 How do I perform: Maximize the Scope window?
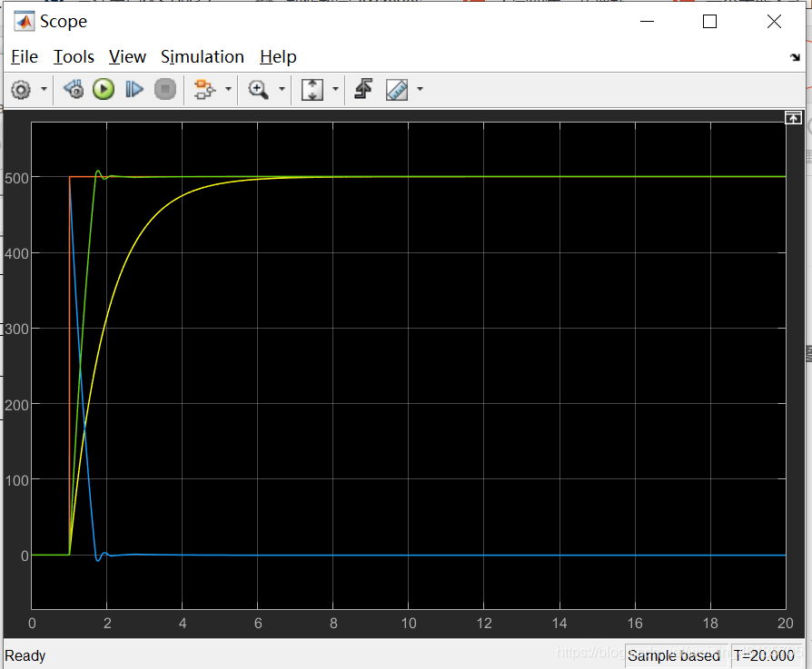point(710,21)
